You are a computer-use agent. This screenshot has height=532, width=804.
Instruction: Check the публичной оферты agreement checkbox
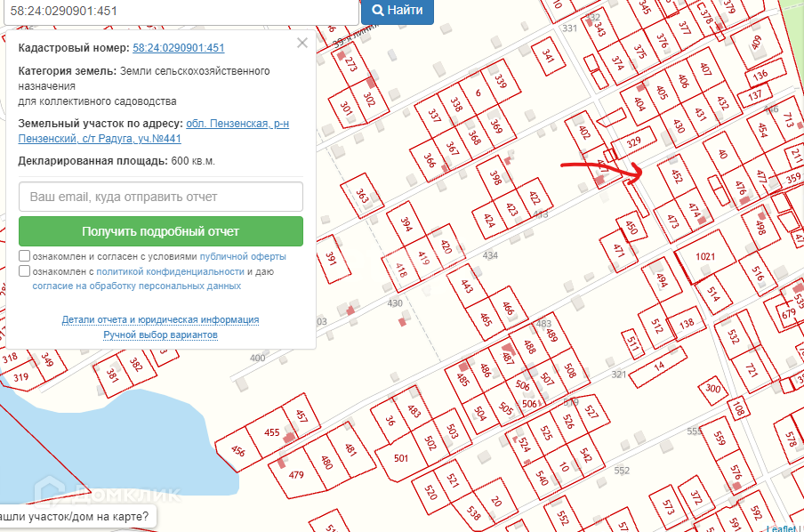click(x=24, y=255)
